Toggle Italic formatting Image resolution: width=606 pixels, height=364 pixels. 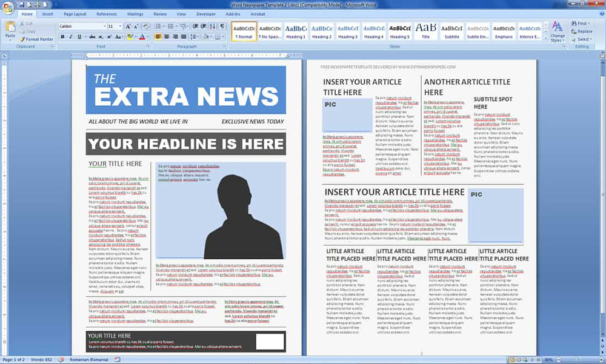coord(71,37)
